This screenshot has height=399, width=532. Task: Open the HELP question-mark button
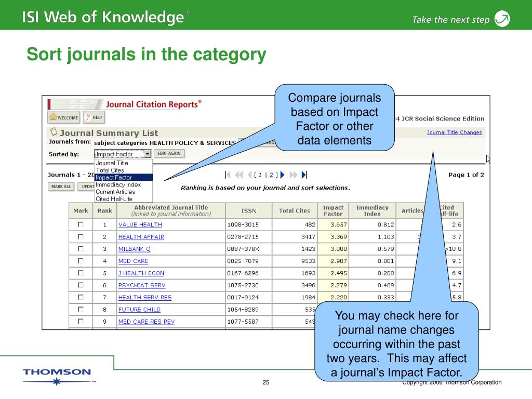(x=94, y=117)
